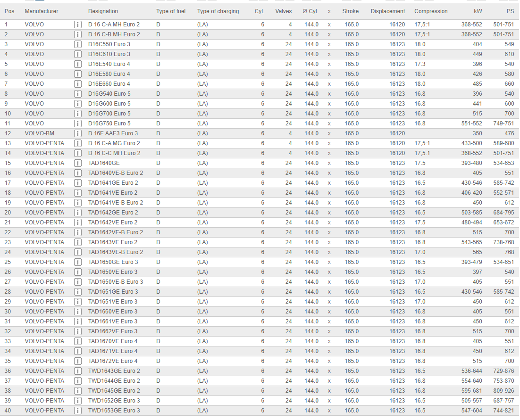Open info icon for TAD1640GE engine
The width and height of the screenshot is (520, 420).
[x=78, y=163]
